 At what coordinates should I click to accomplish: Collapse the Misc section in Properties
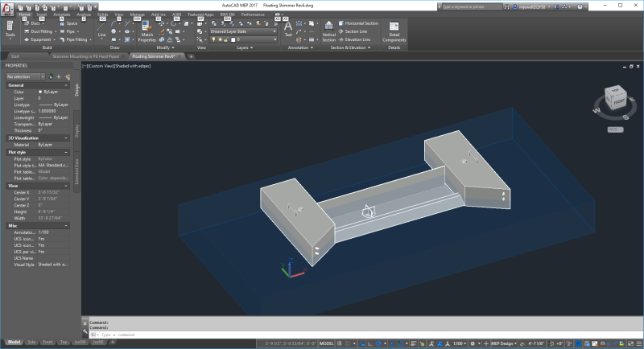pos(66,226)
